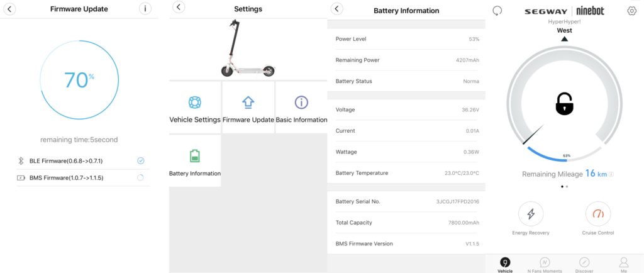Expand the West device name arrow

click(x=564, y=38)
